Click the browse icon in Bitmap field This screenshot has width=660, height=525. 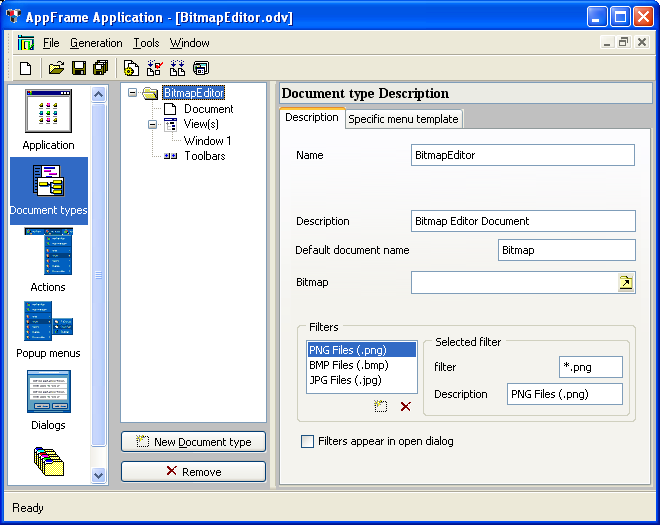(x=626, y=282)
